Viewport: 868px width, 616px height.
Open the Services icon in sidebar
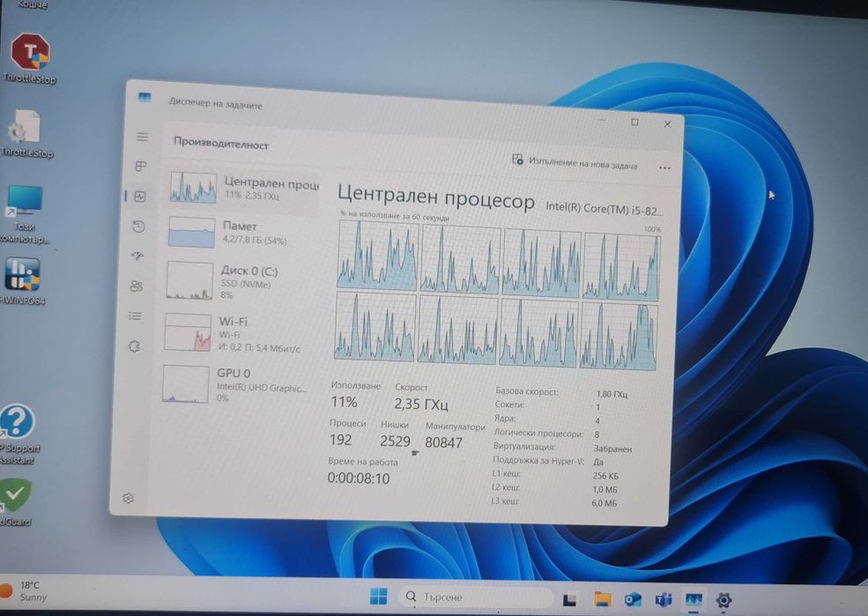point(134,346)
